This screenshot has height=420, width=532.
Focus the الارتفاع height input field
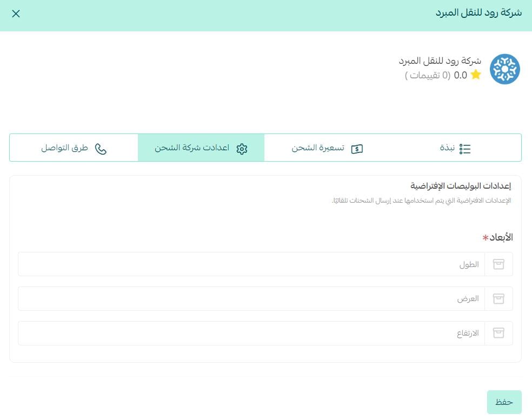pos(251,334)
